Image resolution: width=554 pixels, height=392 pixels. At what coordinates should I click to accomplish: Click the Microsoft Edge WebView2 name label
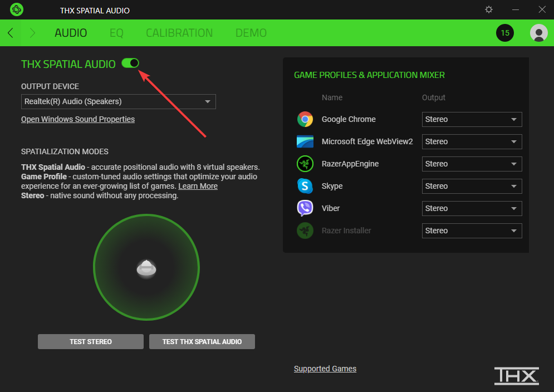367,142
